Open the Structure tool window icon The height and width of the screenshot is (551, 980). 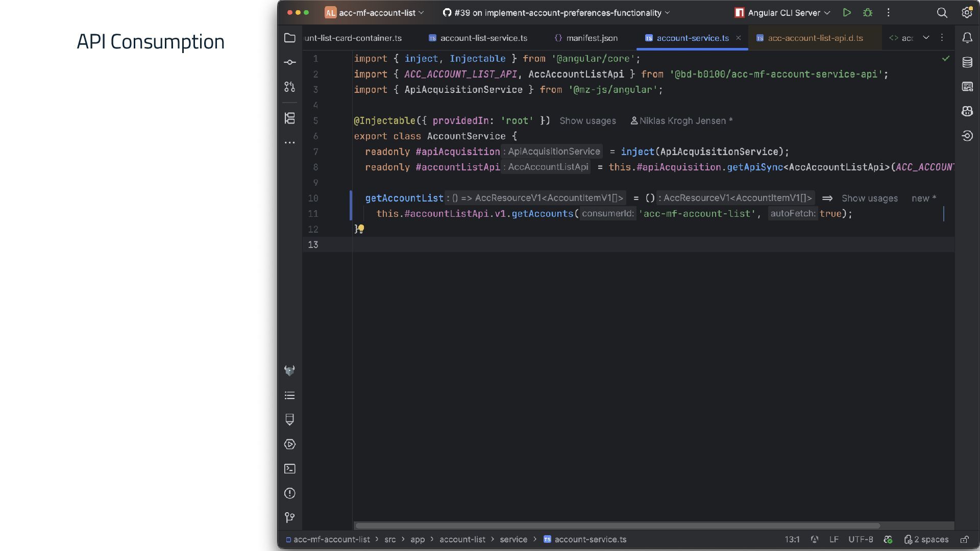289,118
